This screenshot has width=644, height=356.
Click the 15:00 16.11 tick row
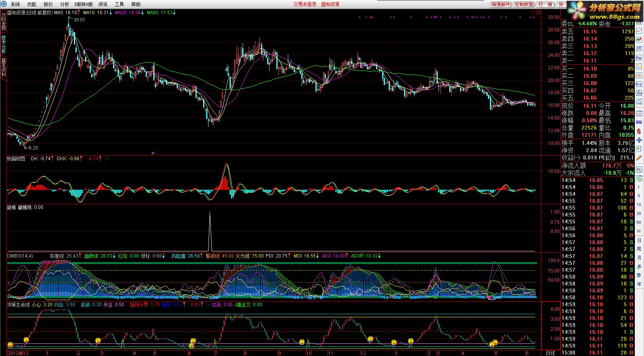coord(598,353)
